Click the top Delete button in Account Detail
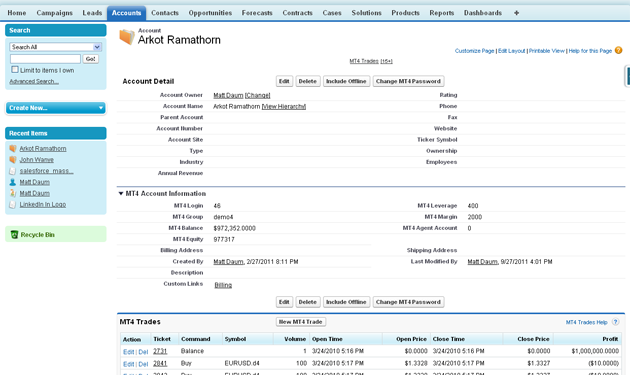The height and width of the screenshot is (375, 630). [308, 81]
